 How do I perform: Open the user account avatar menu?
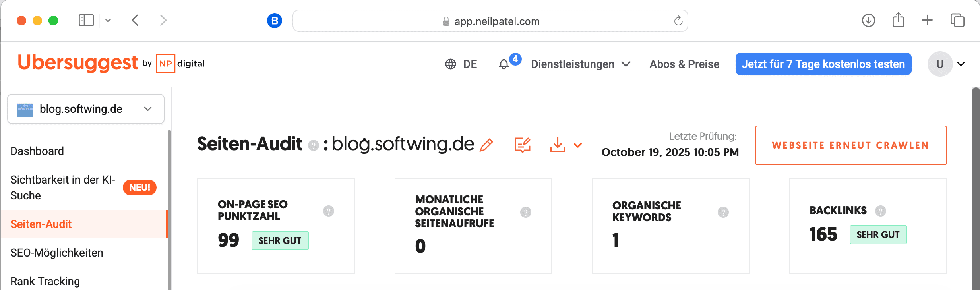pos(940,64)
